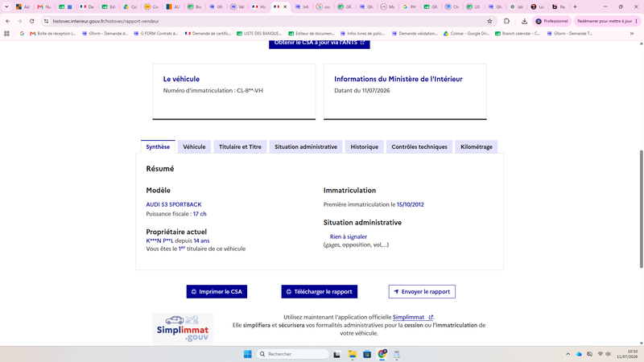Screen dimensions: 644x362
Task: Bookmark page with star icon
Action: 489,21
